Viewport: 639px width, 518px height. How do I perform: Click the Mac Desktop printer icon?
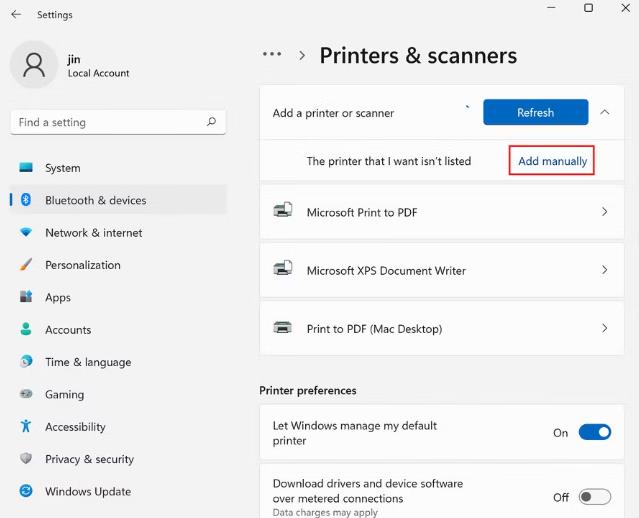pos(282,327)
